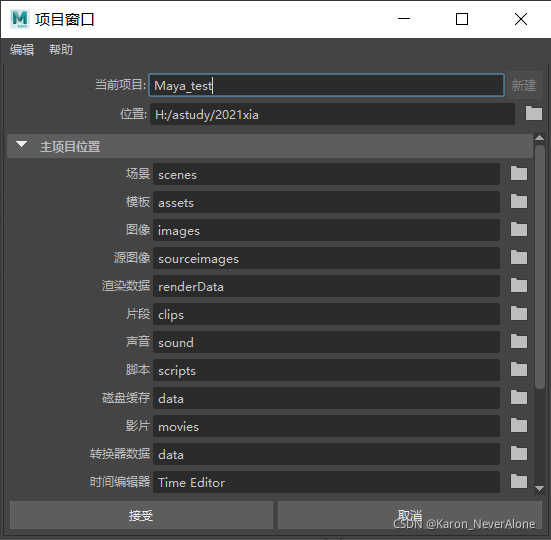This screenshot has height=540, width=551.
Task: Browse folder for the movies row
Action: [x=519, y=426]
